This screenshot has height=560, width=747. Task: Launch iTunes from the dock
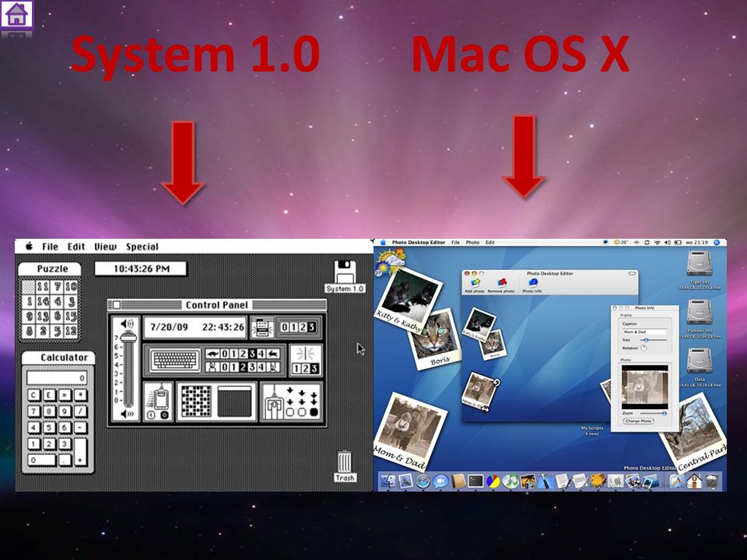(x=510, y=481)
